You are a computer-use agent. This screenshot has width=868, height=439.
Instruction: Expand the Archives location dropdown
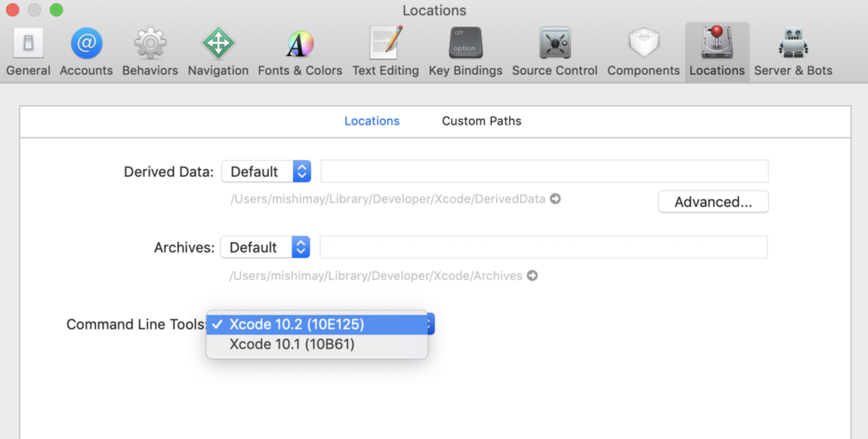[x=265, y=247]
